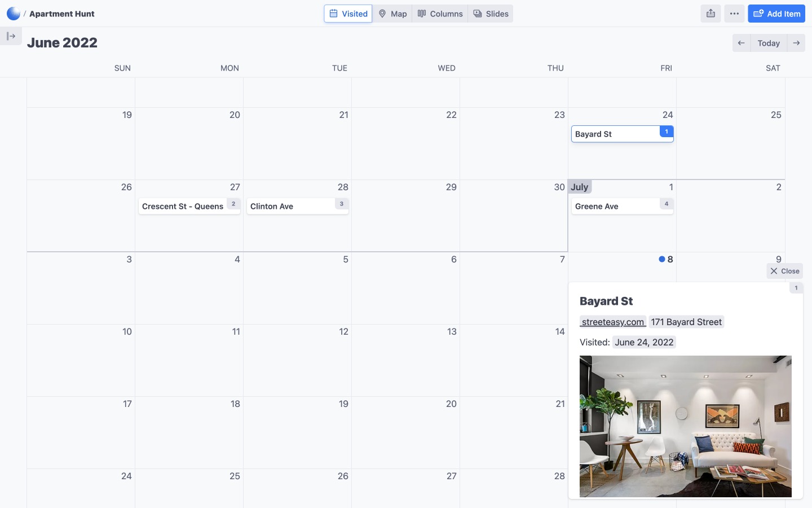
Task: Click the previous month arrow
Action: [741, 43]
